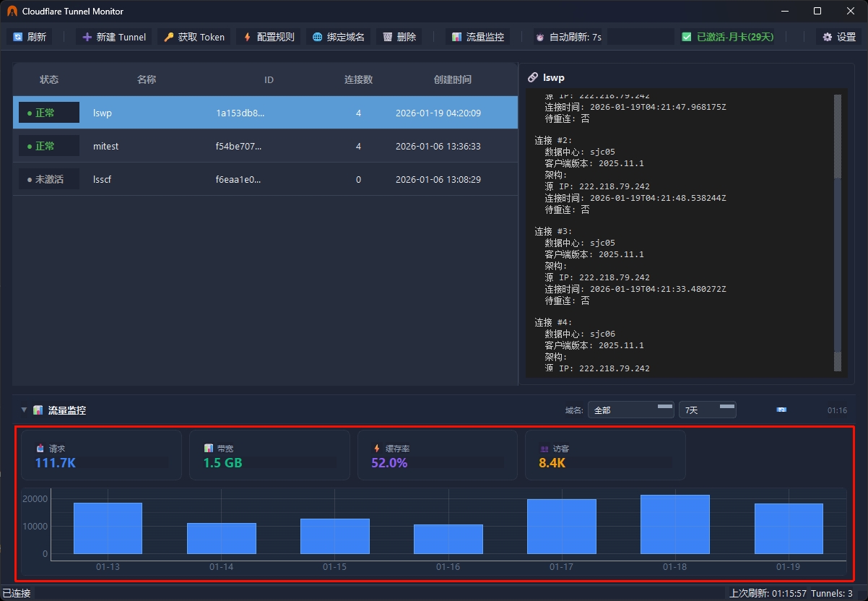Toggle the 流量监控 toolbar button

(477, 37)
